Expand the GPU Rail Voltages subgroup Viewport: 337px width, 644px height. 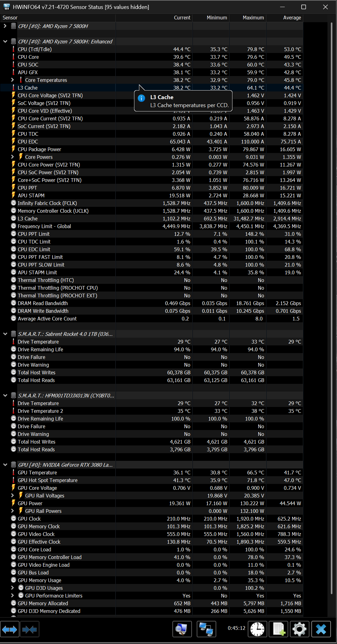pyautogui.click(x=12, y=496)
